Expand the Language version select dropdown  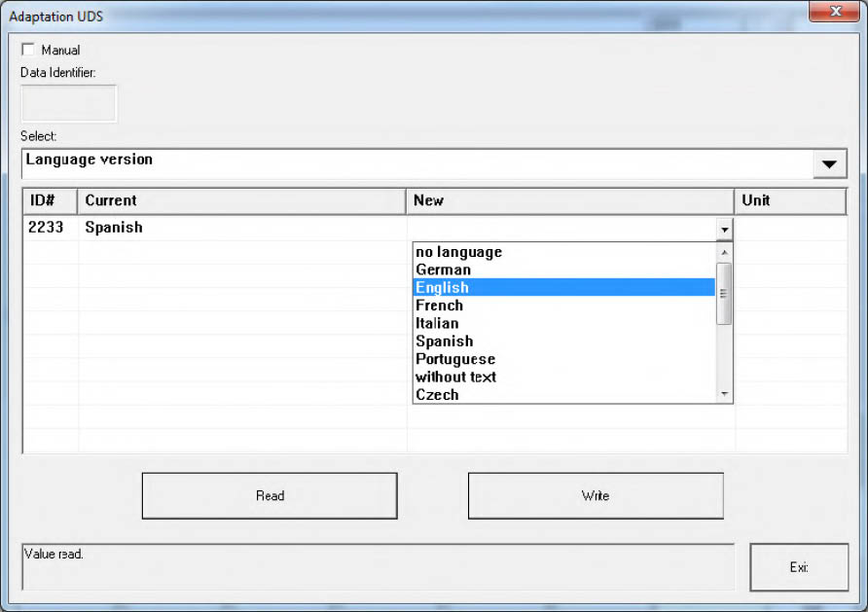828,164
